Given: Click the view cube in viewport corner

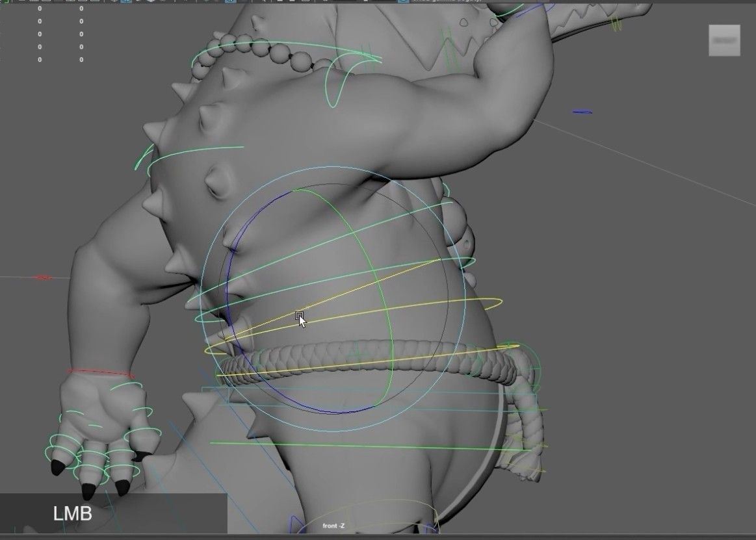Looking at the screenshot, I should tap(724, 40).
